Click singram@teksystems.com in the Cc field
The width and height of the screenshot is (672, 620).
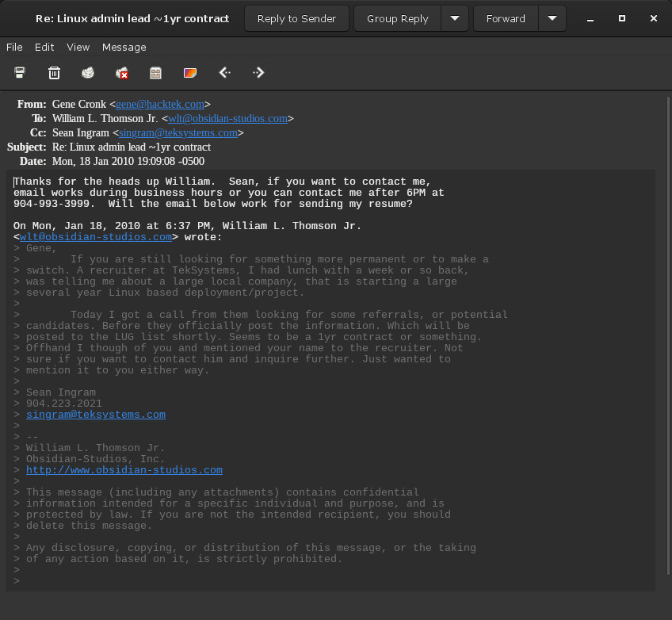(x=178, y=132)
